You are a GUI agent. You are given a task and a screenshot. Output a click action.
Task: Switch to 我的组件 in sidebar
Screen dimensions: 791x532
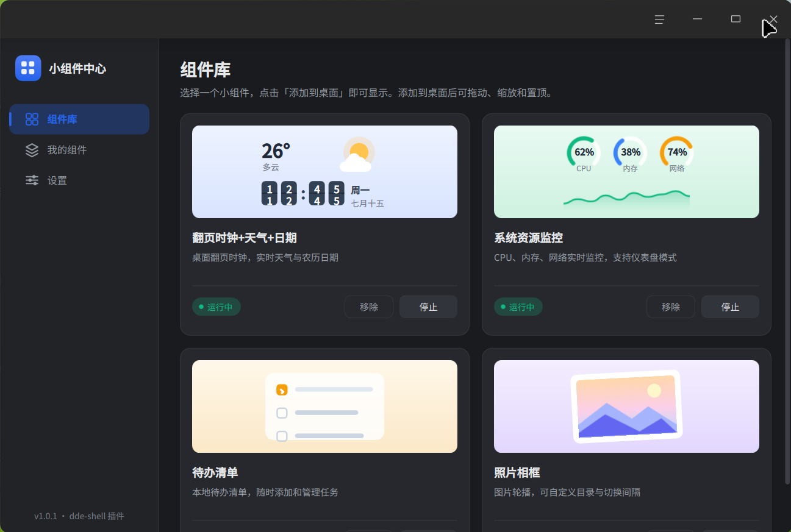(x=79, y=150)
